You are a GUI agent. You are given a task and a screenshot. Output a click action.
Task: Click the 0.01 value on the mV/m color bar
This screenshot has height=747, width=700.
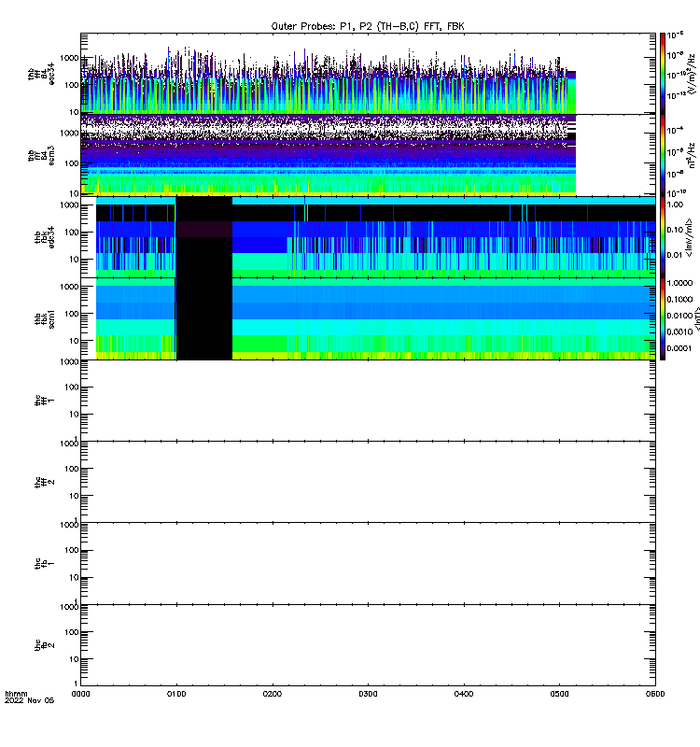pos(675,255)
